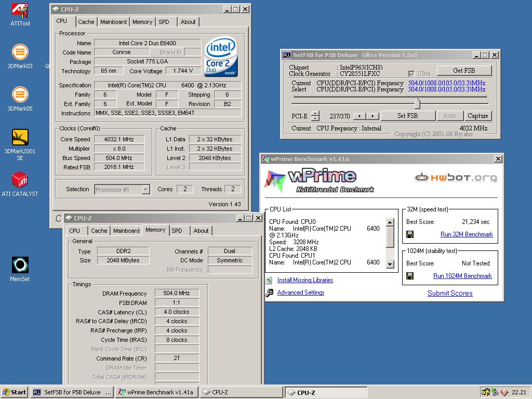Click the floppy disk icon for 32M score

pos(410,234)
